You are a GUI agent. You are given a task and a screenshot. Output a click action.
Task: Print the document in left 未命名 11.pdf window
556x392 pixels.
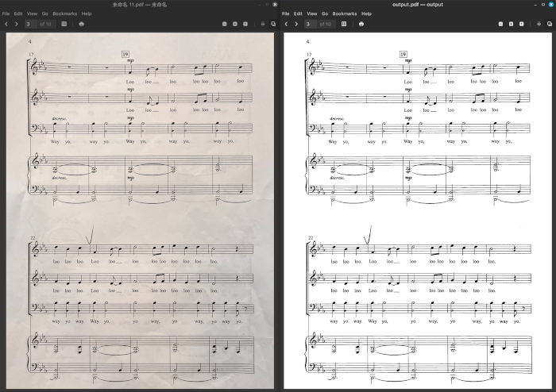pos(82,24)
